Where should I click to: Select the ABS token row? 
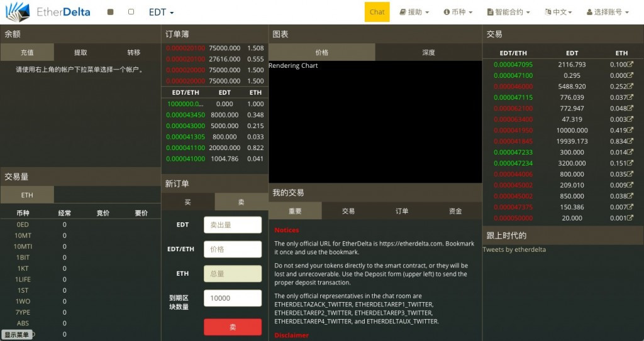pos(80,323)
